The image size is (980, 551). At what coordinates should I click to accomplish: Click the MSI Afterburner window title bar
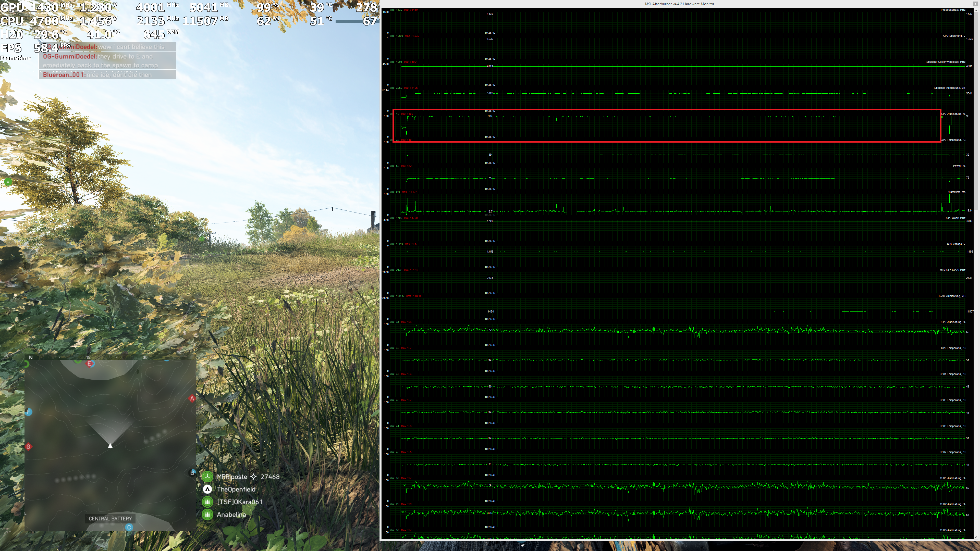[x=679, y=4]
